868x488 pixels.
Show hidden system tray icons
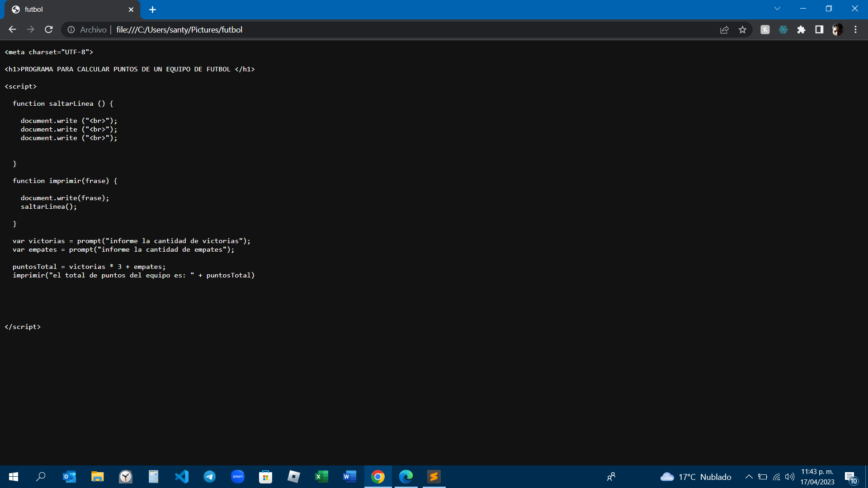(749, 477)
